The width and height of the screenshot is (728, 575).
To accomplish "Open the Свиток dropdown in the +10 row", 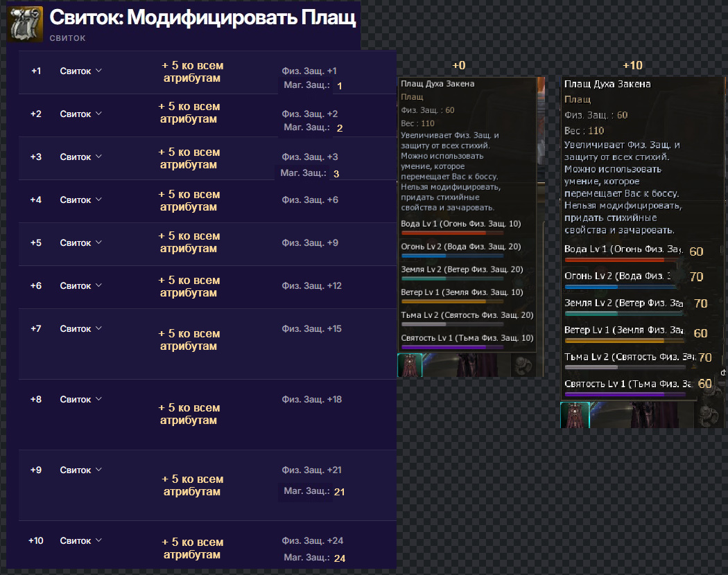I will tap(80, 540).
